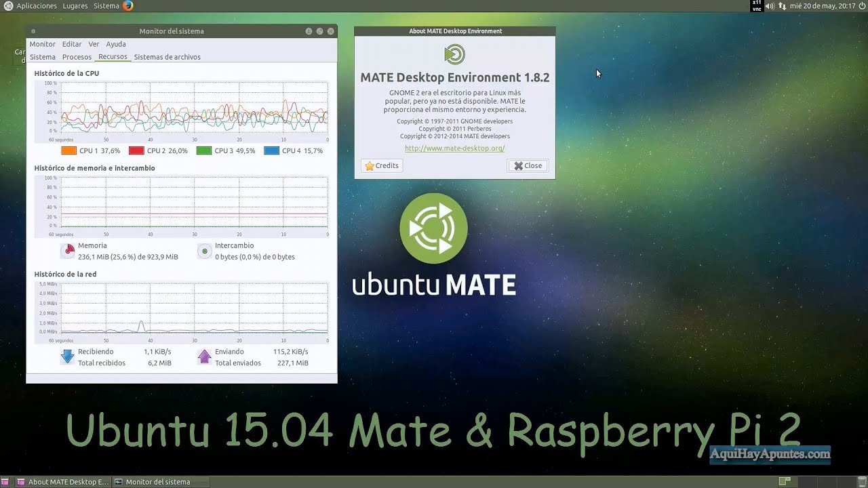Click the 'MATE Desktop Environment 1.8.2' heading
This screenshot has height=488, width=868.
coord(455,77)
